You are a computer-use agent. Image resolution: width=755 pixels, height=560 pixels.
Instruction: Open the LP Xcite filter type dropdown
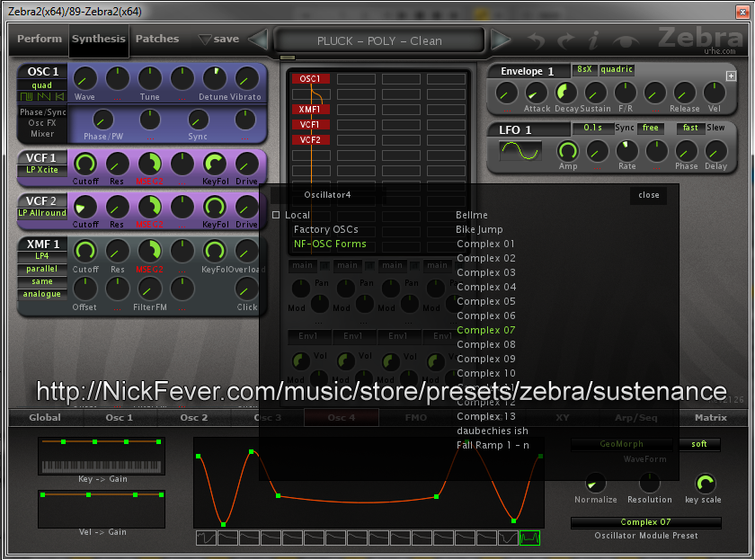coord(42,170)
